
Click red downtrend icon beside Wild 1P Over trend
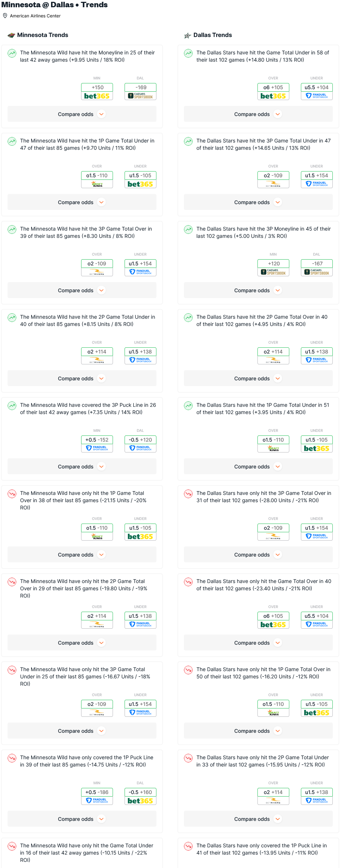[x=12, y=494]
